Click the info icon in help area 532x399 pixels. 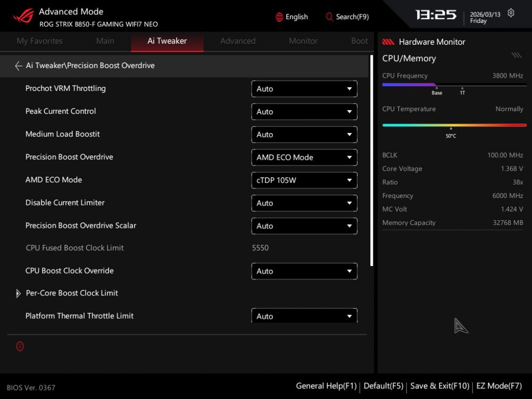(x=20, y=346)
